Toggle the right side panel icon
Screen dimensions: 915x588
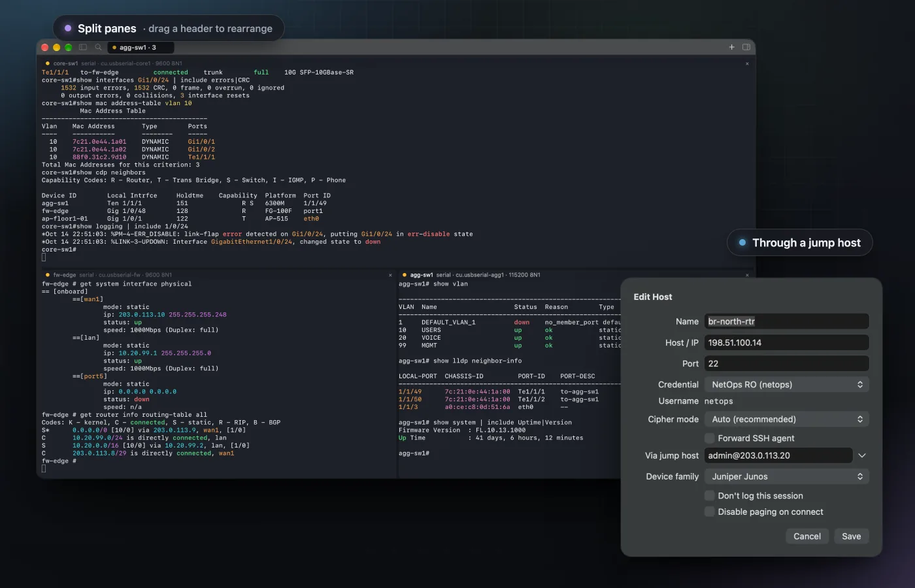point(746,47)
